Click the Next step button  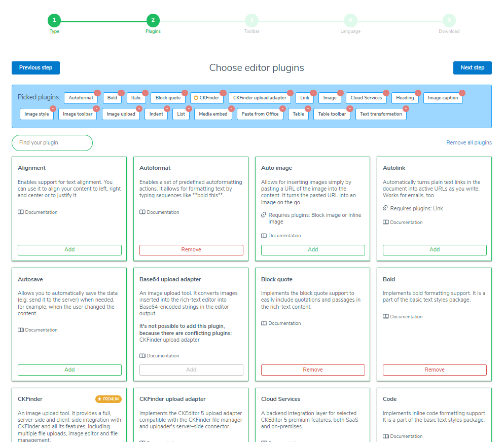pos(473,68)
